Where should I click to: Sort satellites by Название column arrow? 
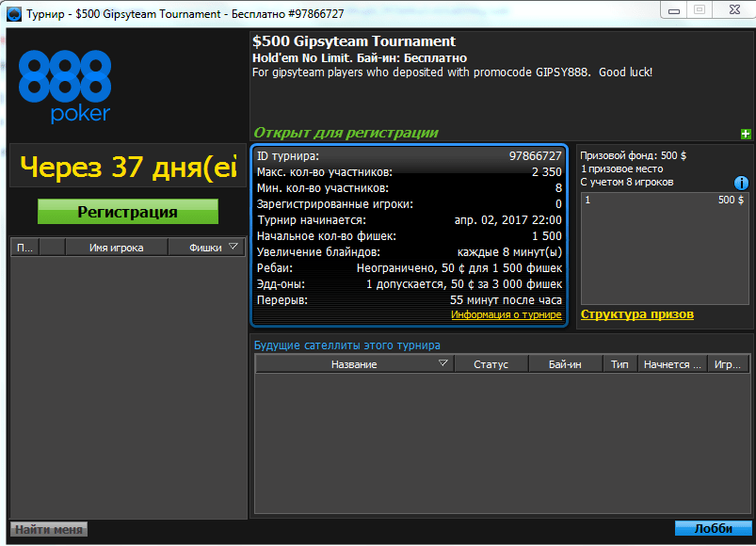point(443,362)
